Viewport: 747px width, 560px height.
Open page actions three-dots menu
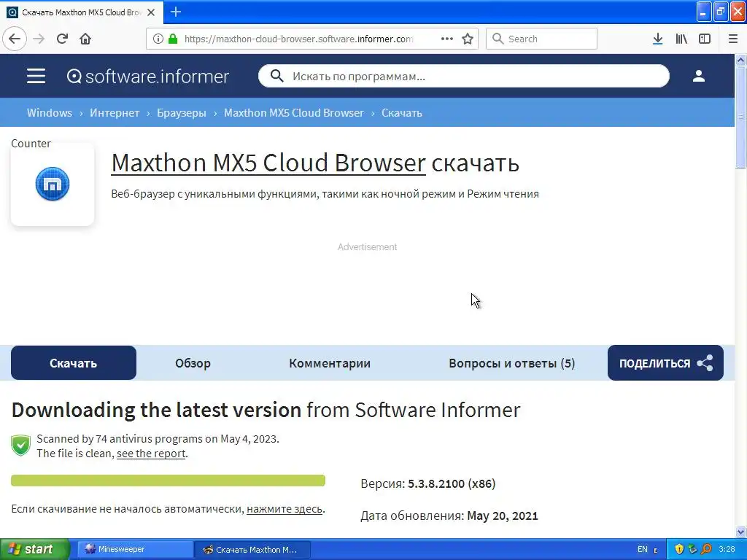click(x=447, y=39)
